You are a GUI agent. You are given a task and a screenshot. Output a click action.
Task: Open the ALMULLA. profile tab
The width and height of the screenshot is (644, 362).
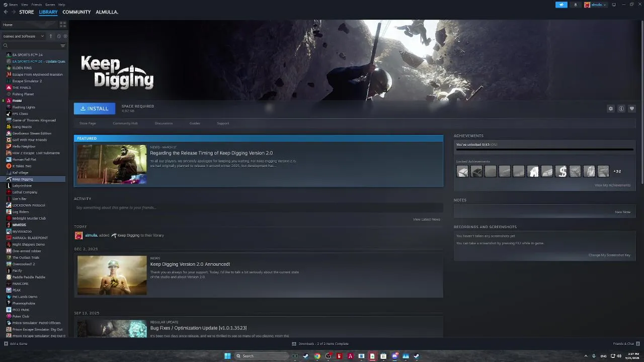click(107, 12)
